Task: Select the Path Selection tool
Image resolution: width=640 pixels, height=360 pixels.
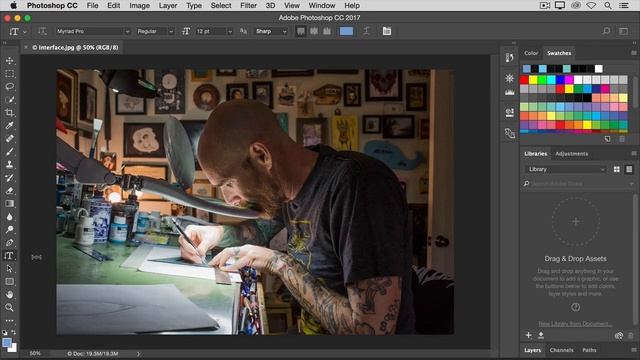Action: 9,269
